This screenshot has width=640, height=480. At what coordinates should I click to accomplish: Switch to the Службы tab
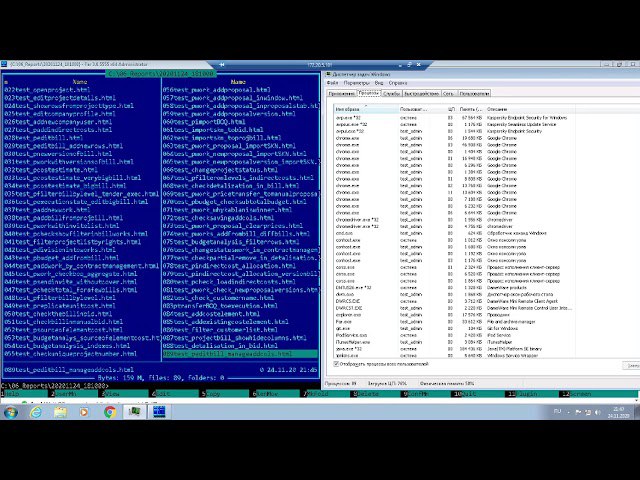click(x=391, y=93)
